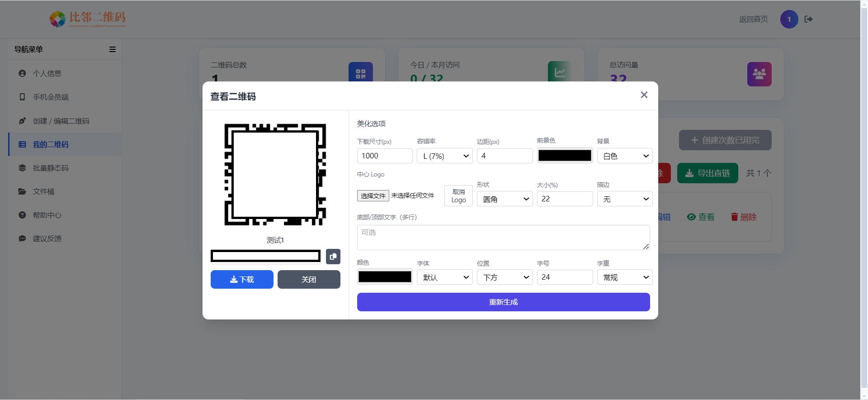Click the 手机会员端 phone icon
This screenshot has width=868, height=400.
(x=22, y=97)
